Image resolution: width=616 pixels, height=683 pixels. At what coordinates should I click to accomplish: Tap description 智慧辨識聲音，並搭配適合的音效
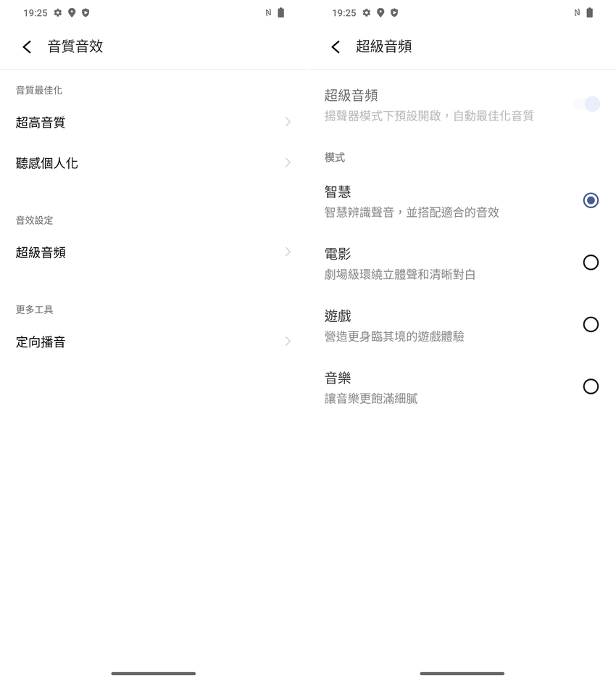pos(412,212)
